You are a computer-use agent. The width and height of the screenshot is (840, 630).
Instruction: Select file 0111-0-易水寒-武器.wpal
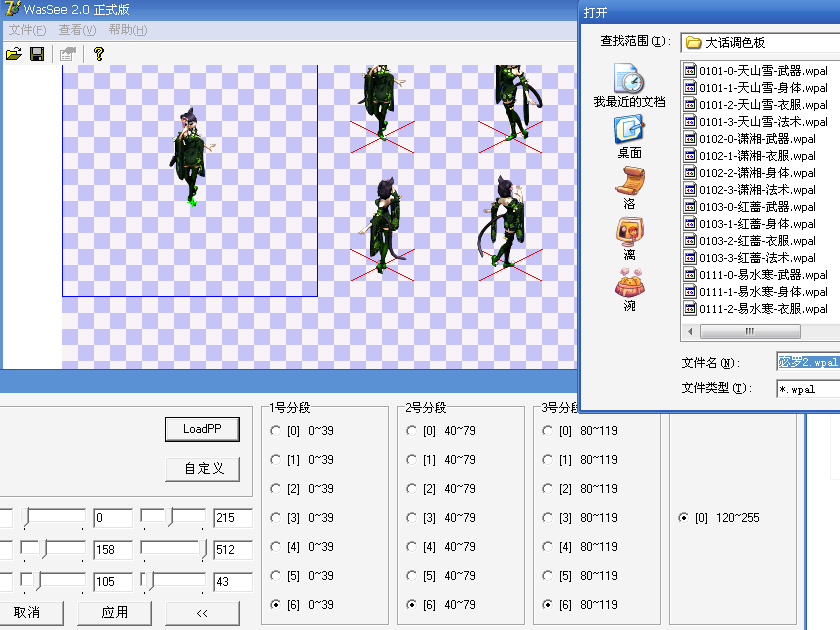(x=756, y=275)
